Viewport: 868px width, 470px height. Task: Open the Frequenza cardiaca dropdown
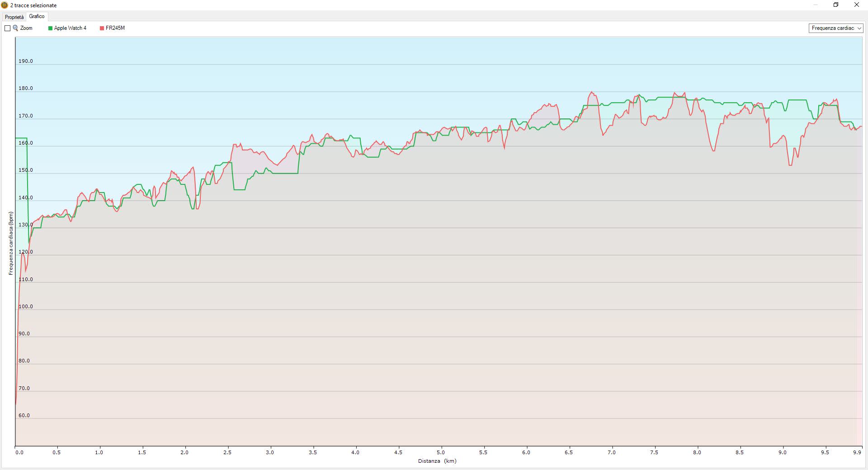pyautogui.click(x=836, y=28)
